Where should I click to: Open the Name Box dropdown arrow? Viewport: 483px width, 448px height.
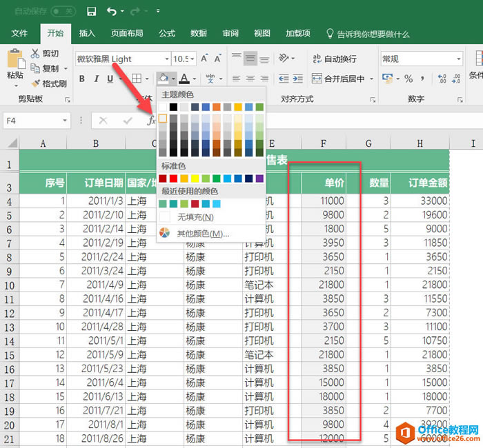pyautogui.click(x=65, y=121)
